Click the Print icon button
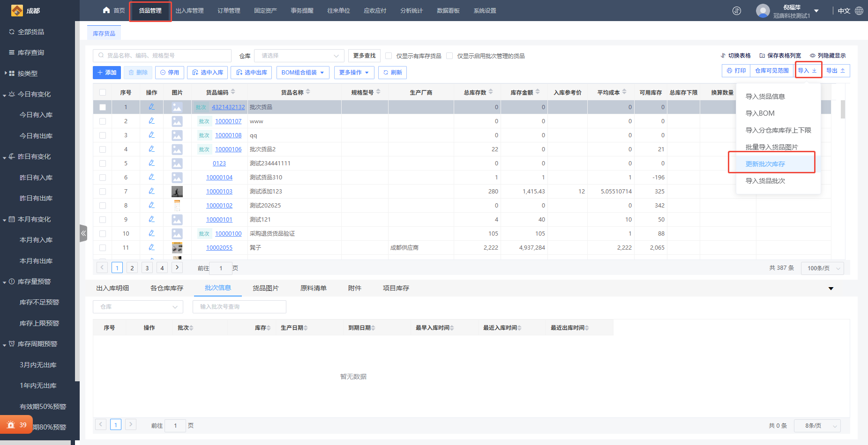 coord(736,71)
